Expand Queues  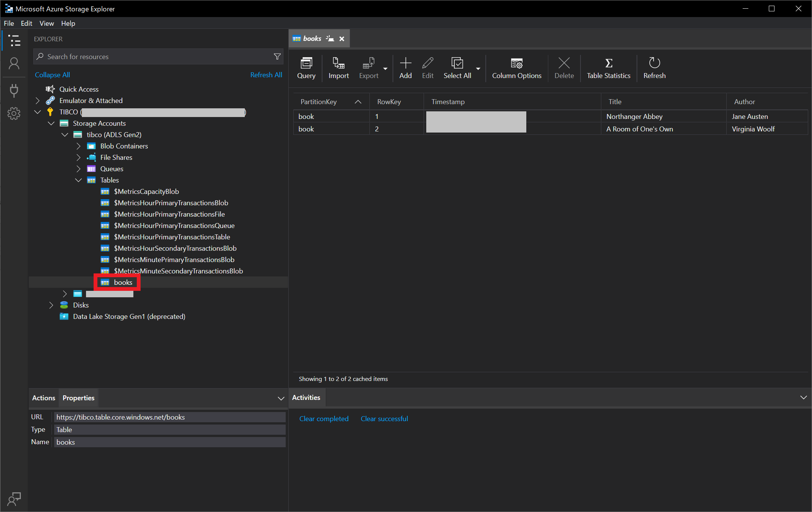(78, 169)
